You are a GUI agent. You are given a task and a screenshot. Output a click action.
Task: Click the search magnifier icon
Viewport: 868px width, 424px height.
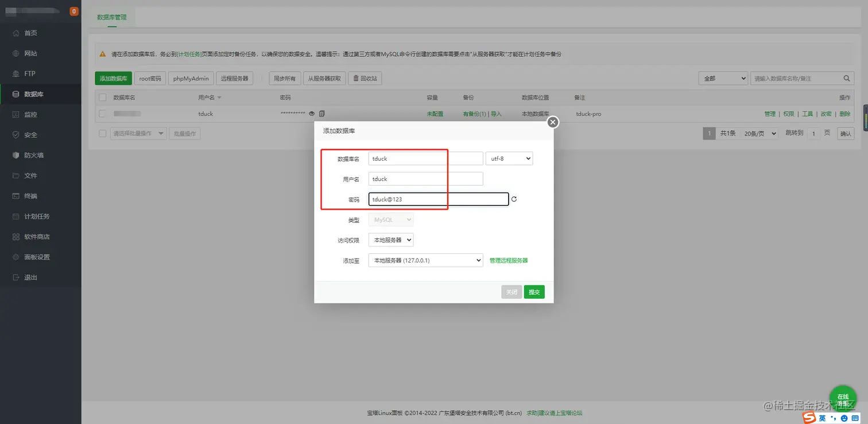847,78
